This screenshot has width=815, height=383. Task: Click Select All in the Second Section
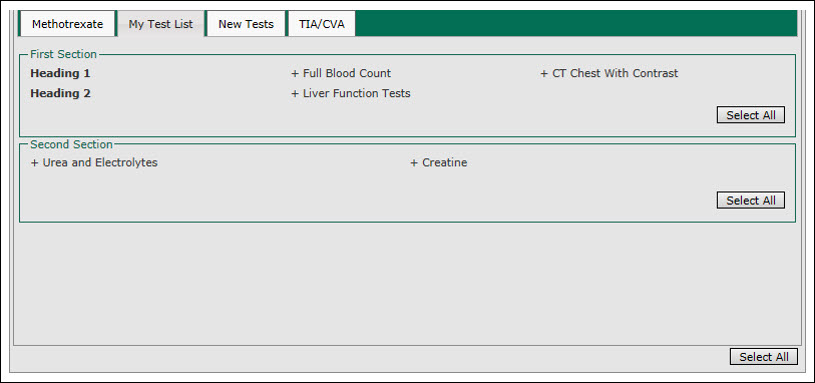click(751, 200)
